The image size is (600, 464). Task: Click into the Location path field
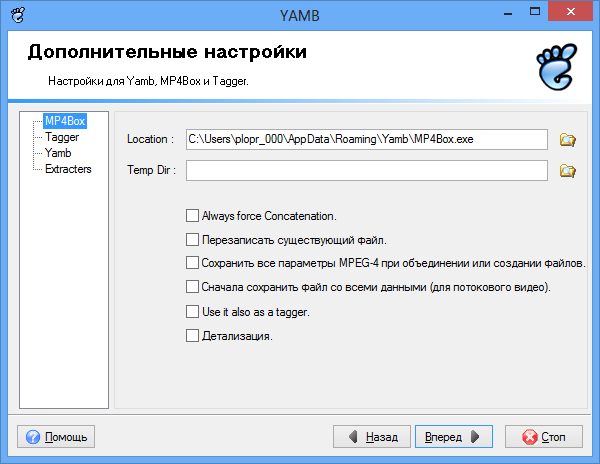click(x=367, y=139)
